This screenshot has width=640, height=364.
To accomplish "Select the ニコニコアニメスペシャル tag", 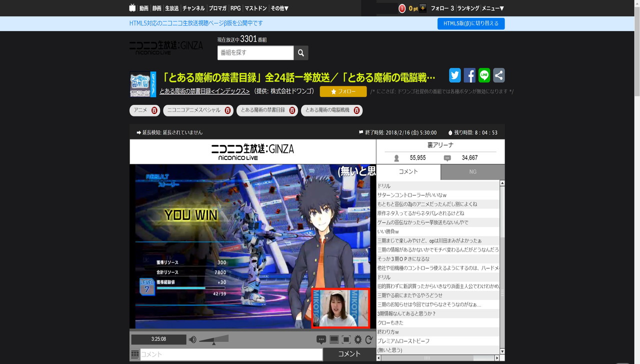I will pos(193,110).
